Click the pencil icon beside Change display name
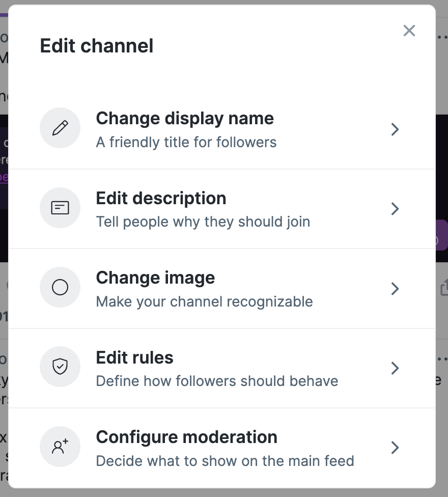 [60, 128]
